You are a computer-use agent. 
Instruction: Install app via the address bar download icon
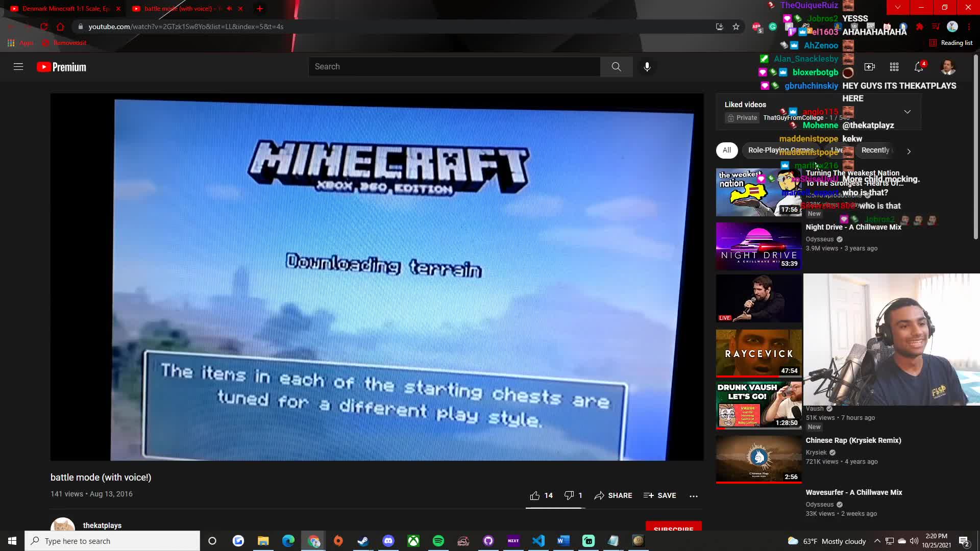[720, 27]
